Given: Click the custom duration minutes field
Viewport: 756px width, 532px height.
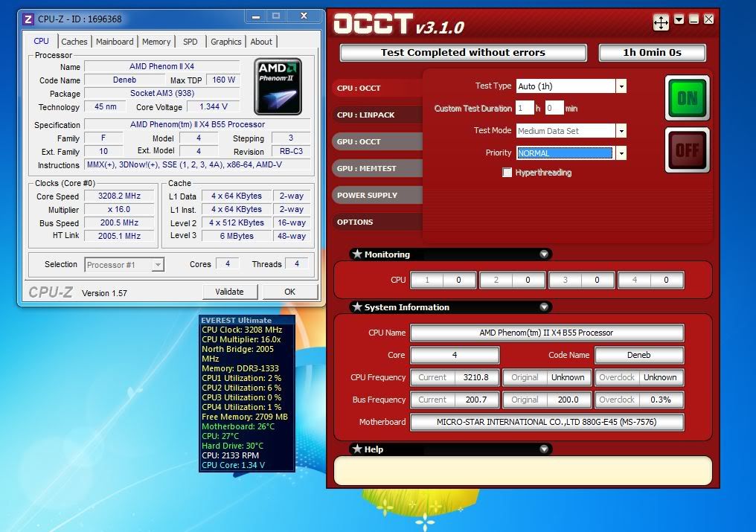Looking at the screenshot, I should tap(554, 108).
